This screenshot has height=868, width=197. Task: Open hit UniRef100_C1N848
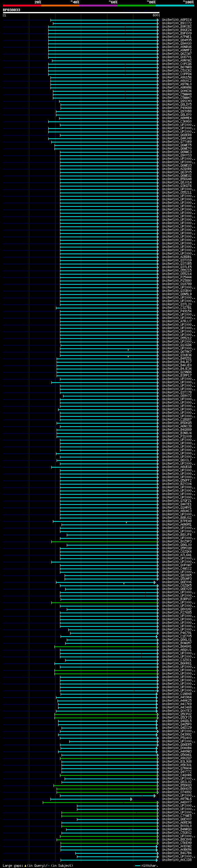pyautogui.click(x=176, y=694)
